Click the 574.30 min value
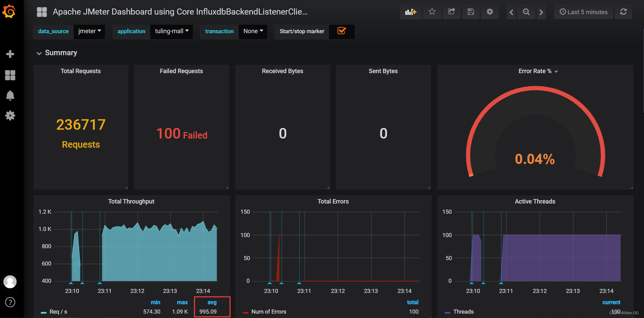This screenshot has width=644, height=318. click(x=152, y=312)
